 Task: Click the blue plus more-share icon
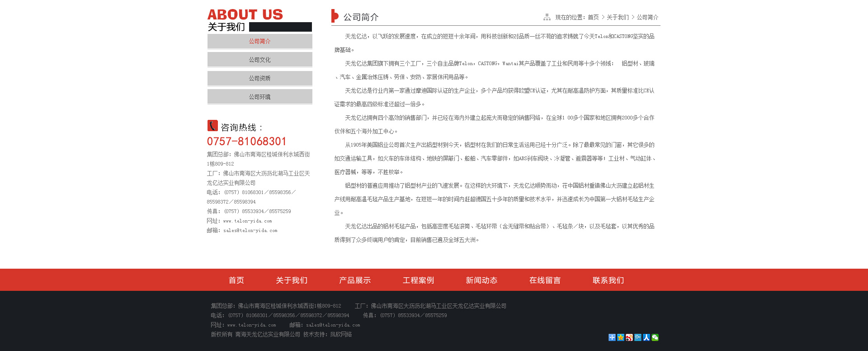click(612, 337)
